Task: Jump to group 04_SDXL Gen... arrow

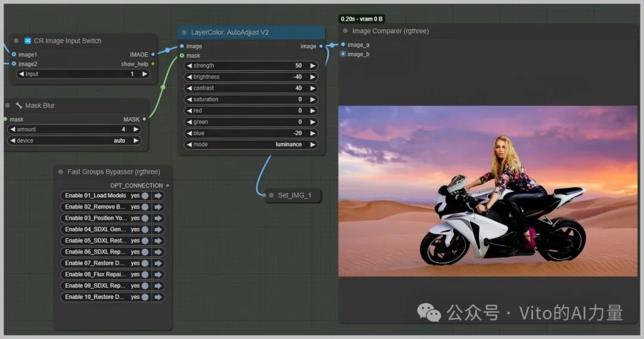Action: pos(158,229)
